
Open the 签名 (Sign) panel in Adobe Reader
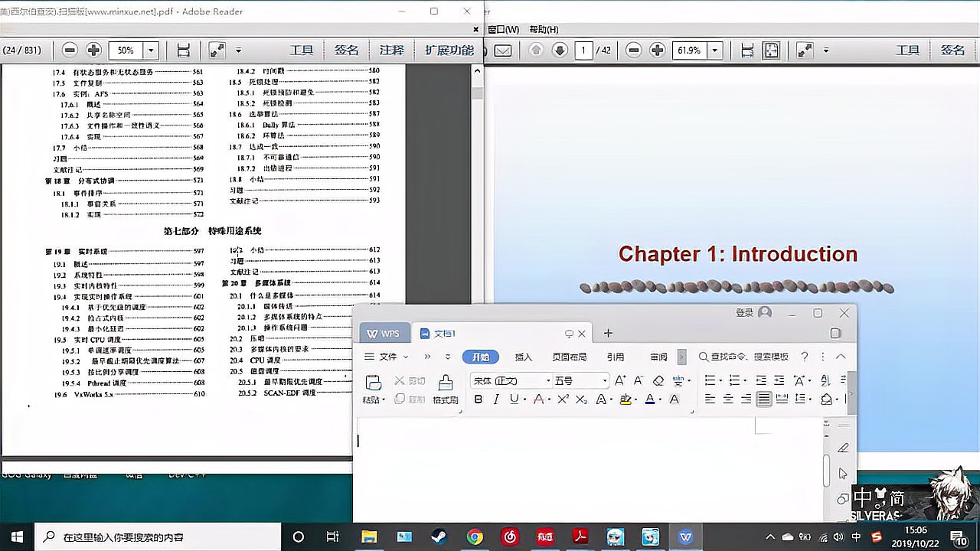pos(345,50)
